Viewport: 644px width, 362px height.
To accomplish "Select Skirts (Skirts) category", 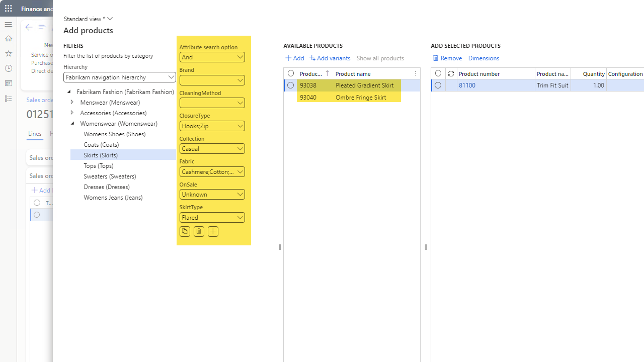I will 101,155.
